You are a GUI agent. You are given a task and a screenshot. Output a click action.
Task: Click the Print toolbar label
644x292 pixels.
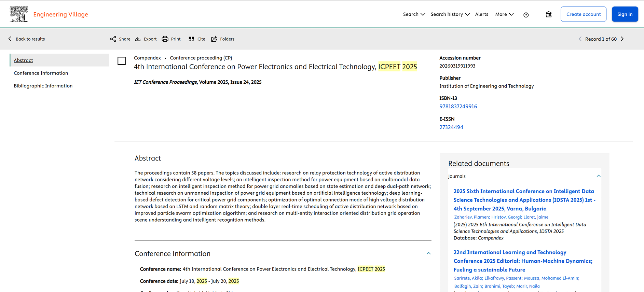[x=176, y=39]
